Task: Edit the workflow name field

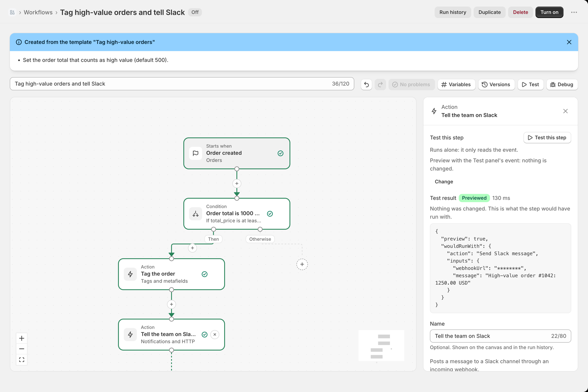Action: point(182,84)
